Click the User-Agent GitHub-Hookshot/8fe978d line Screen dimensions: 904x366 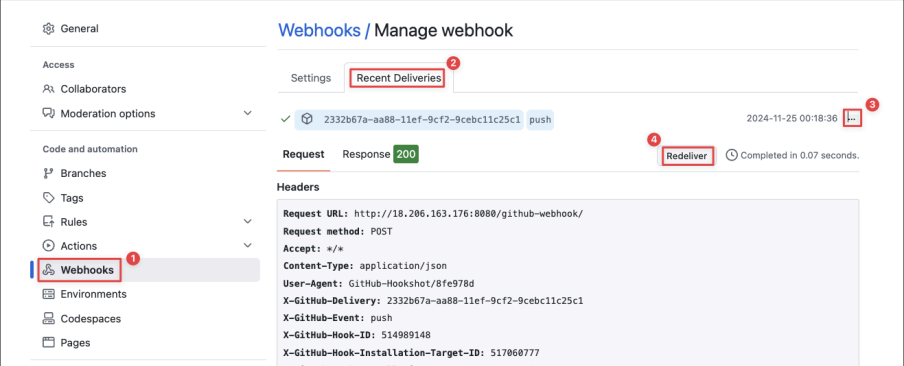[378, 283]
